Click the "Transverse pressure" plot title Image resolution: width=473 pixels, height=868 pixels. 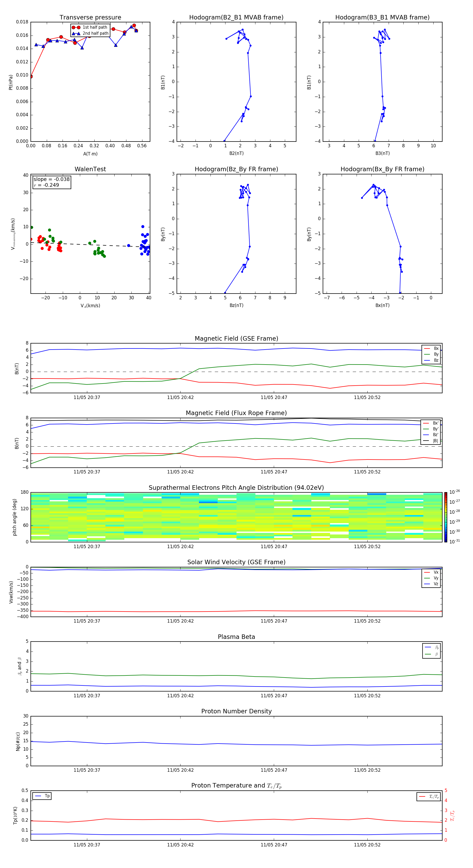tap(90, 18)
